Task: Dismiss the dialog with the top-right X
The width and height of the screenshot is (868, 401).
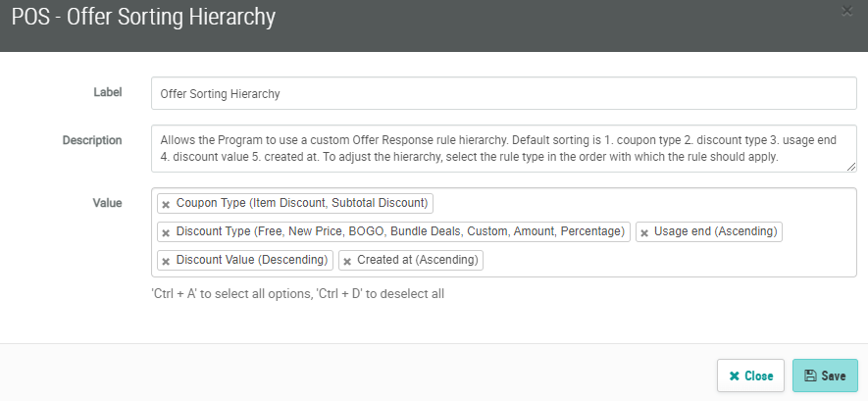Action: pos(847,11)
